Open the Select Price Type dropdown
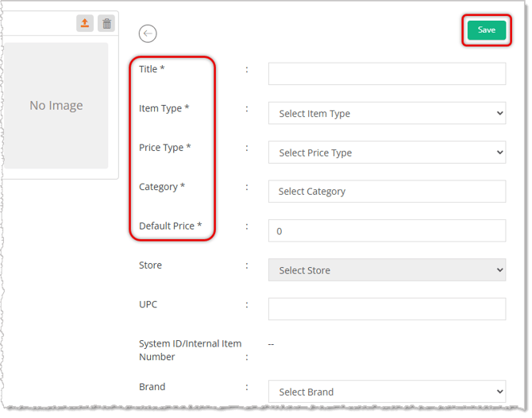Image resolution: width=532 pixels, height=418 pixels. click(x=387, y=153)
